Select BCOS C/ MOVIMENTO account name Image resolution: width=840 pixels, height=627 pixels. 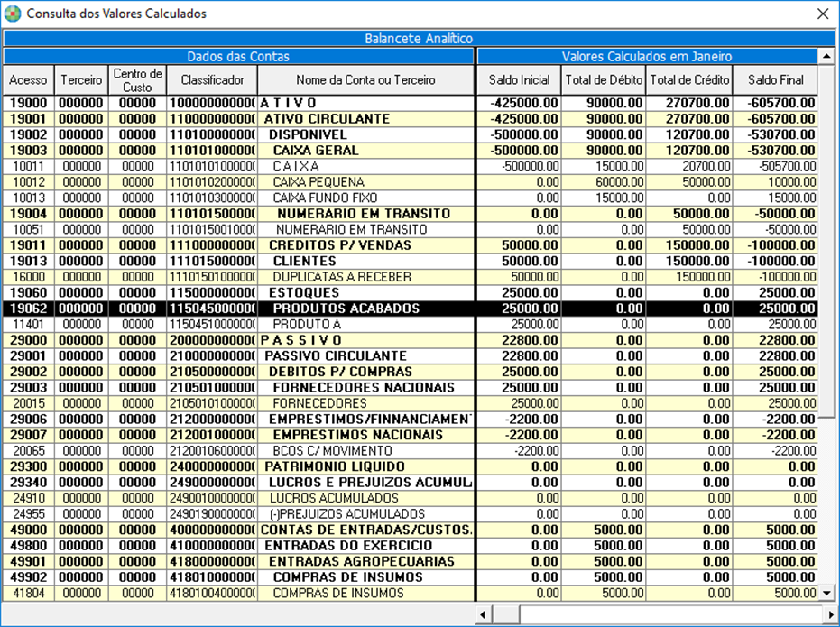(x=333, y=451)
